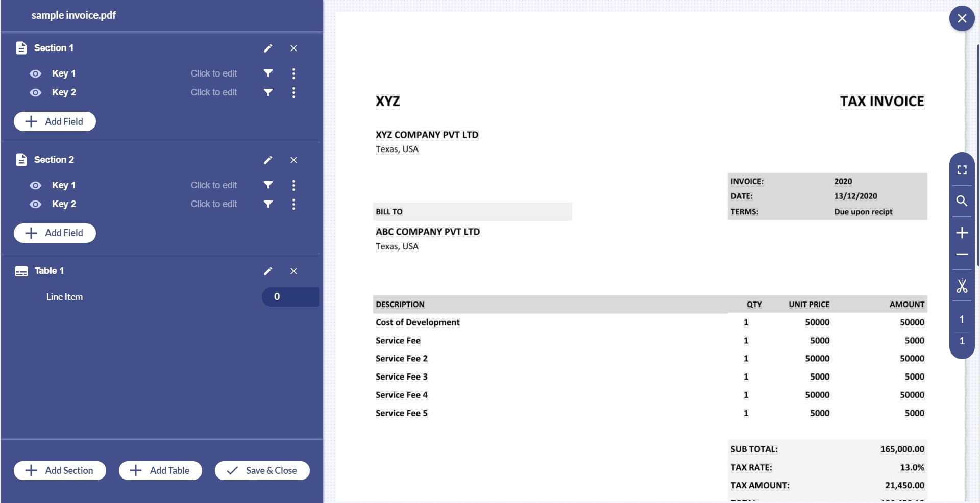This screenshot has height=503, width=980.
Task: Select the search zoom tool
Action: tap(962, 201)
